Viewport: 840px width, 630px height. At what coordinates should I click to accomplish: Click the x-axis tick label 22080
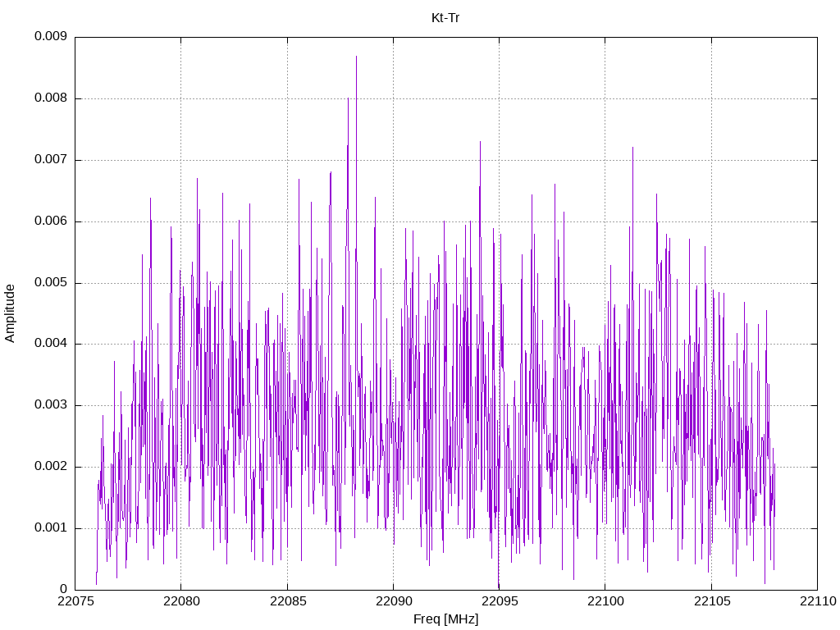[x=181, y=601]
